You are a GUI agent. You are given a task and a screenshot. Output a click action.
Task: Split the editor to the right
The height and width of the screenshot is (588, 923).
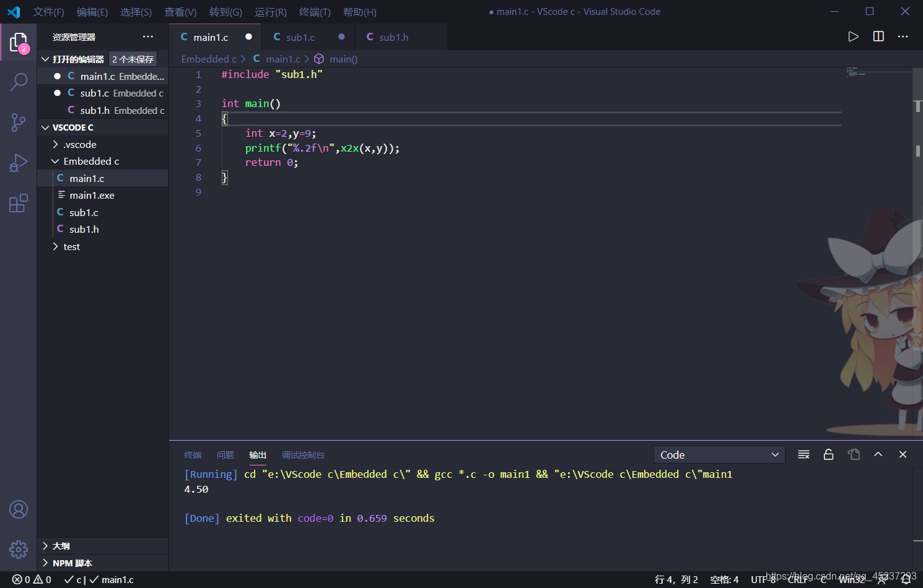point(878,37)
